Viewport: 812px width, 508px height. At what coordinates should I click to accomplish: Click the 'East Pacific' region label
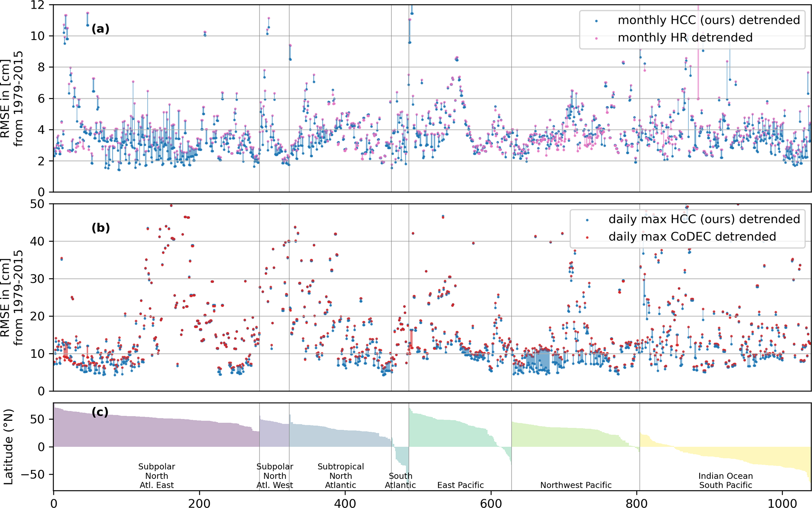[x=460, y=485]
